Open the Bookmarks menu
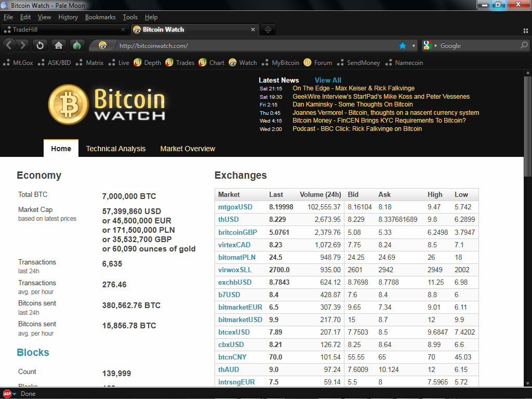This screenshot has width=532, height=399. [100, 17]
